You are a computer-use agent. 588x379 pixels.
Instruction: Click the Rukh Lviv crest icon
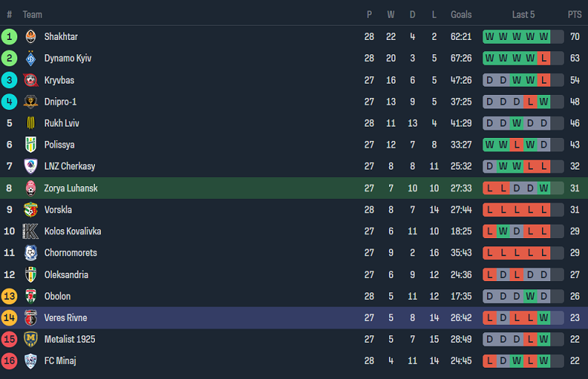coord(31,123)
